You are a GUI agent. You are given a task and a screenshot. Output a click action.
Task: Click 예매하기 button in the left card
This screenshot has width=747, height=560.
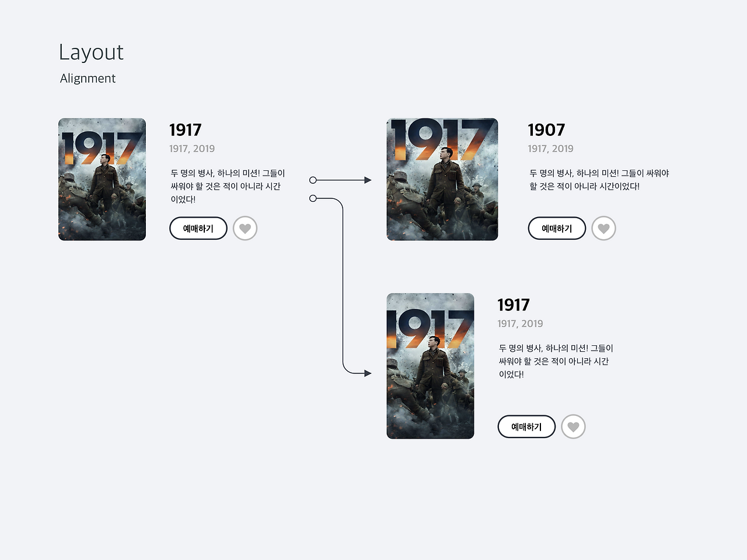click(198, 228)
